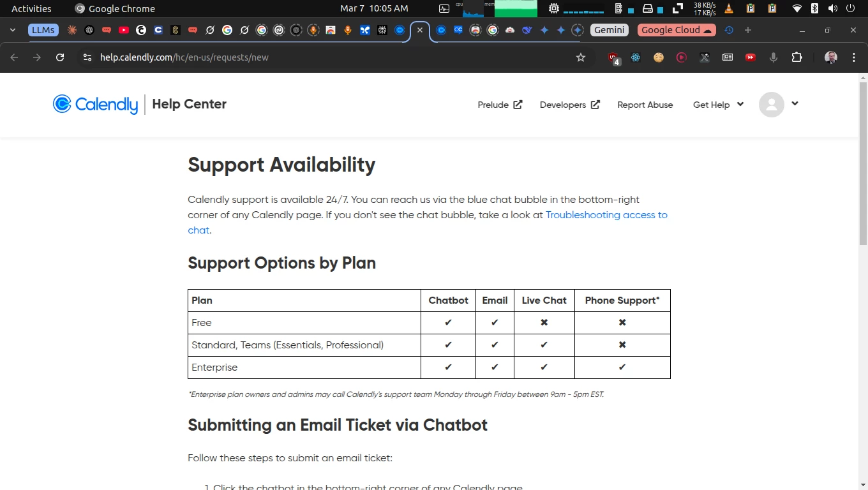868x490 pixels.
Task: Click the red fast-forward extension icon
Action: [x=751, y=57]
